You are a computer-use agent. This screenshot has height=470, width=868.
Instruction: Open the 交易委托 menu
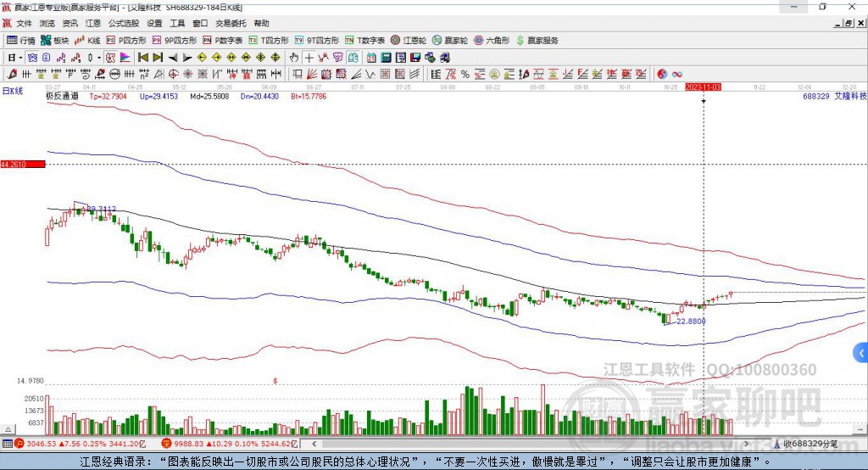click(231, 23)
